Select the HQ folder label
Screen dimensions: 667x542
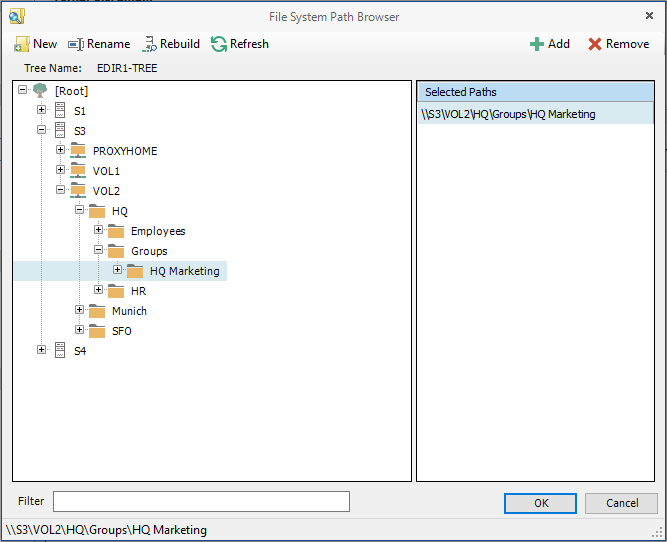click(120, 211)
